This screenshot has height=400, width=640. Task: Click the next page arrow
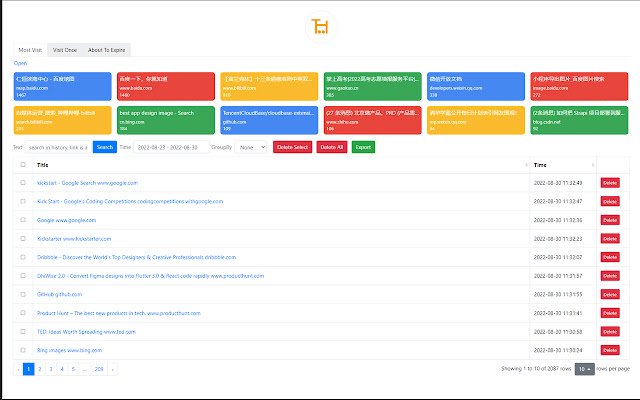[x=112, y=369]
